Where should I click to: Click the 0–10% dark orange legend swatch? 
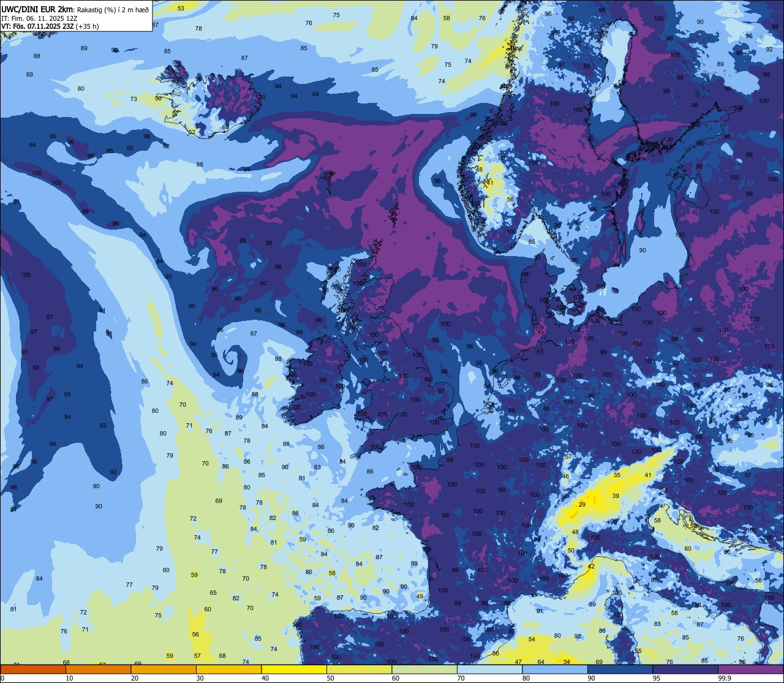tap(33, 670)
